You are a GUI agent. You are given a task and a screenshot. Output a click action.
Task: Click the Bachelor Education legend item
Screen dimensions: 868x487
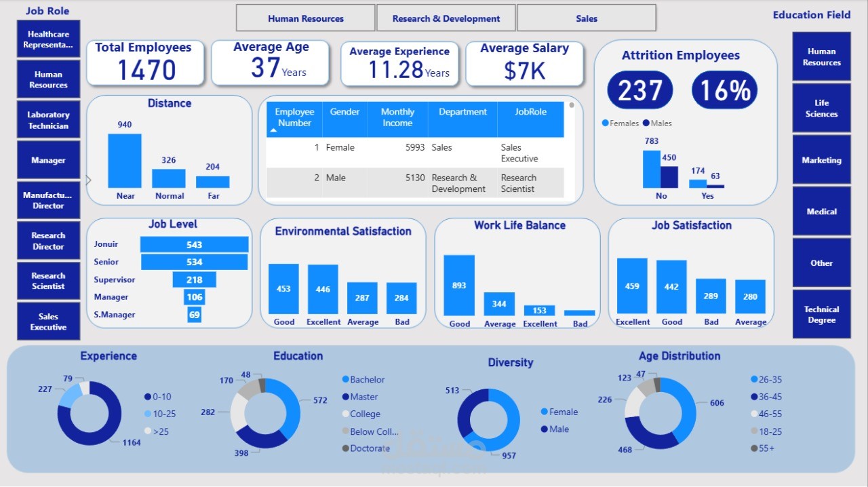(x=363, y=380)
